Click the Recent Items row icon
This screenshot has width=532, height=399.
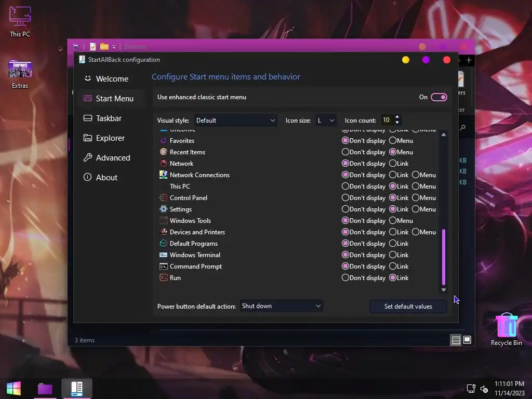(x=164, y=152)
